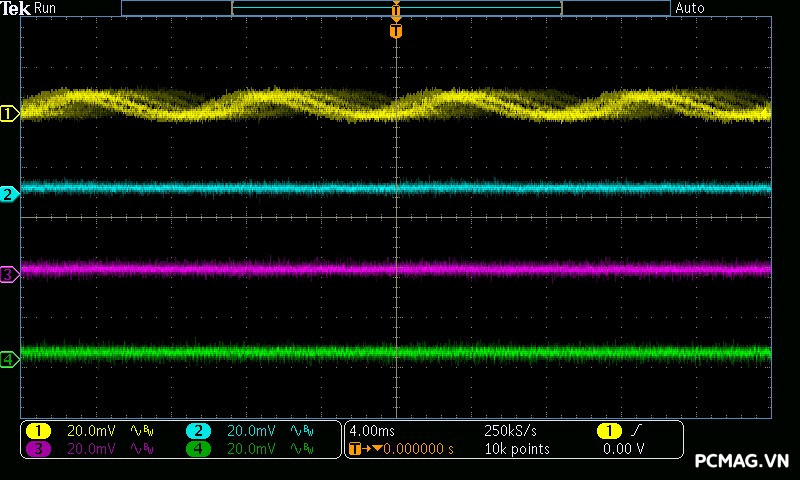Screen dimensions: 800x480
Task: Click the cyan channel 2 ground marker
Action: [x=9, y=194]
